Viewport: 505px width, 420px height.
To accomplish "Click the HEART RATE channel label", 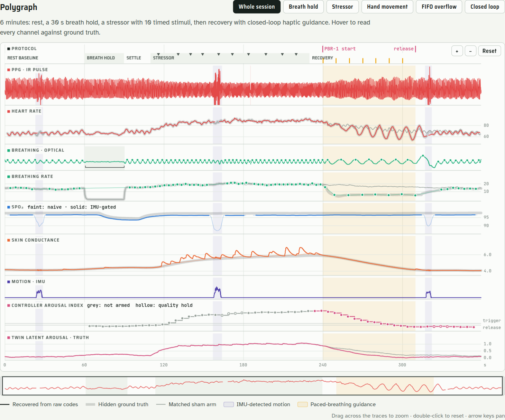I will [26, 111].
